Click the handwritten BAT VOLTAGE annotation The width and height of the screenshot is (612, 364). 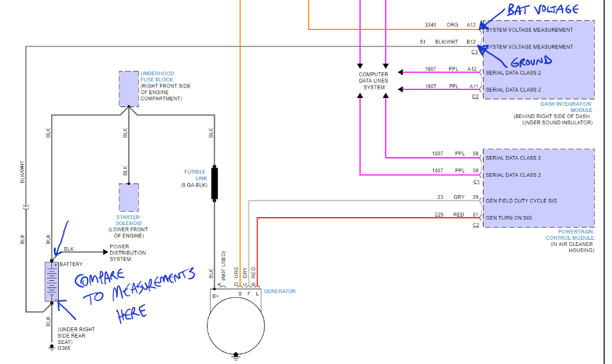click(x=542, y=10)
